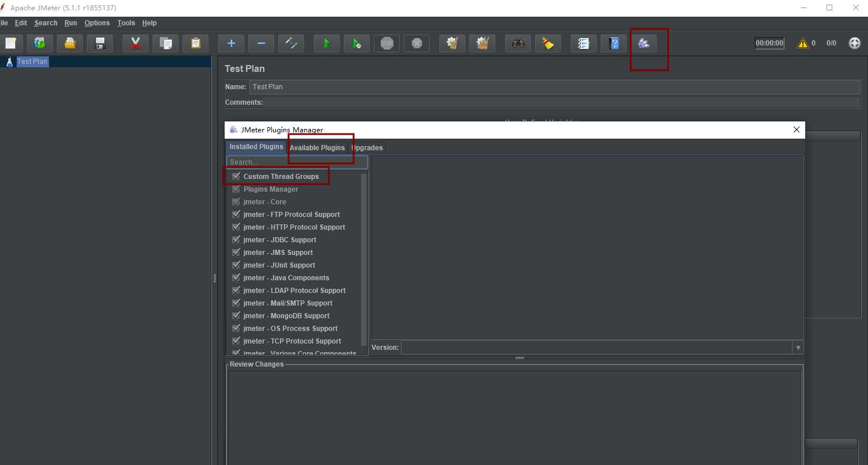Select Test Plan node in tree
Viewport: 868px width, 465px height.
(32, 62)
